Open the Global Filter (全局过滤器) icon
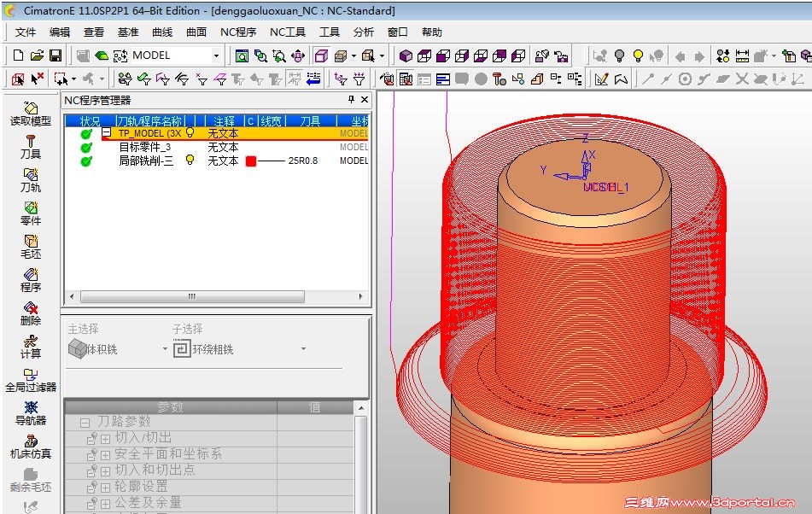812x514 pixels. click(31, 380)
